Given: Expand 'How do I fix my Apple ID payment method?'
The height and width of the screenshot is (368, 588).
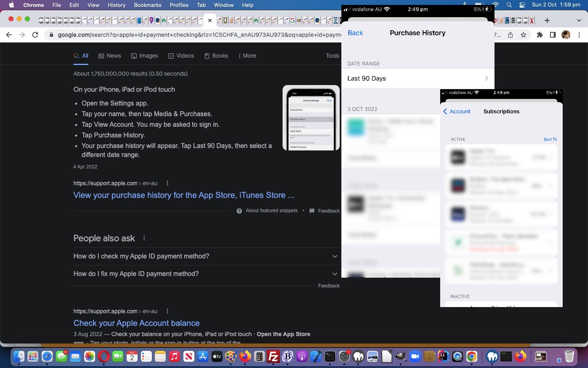Looking at the screenshot, I should click(x=206, y=274).
